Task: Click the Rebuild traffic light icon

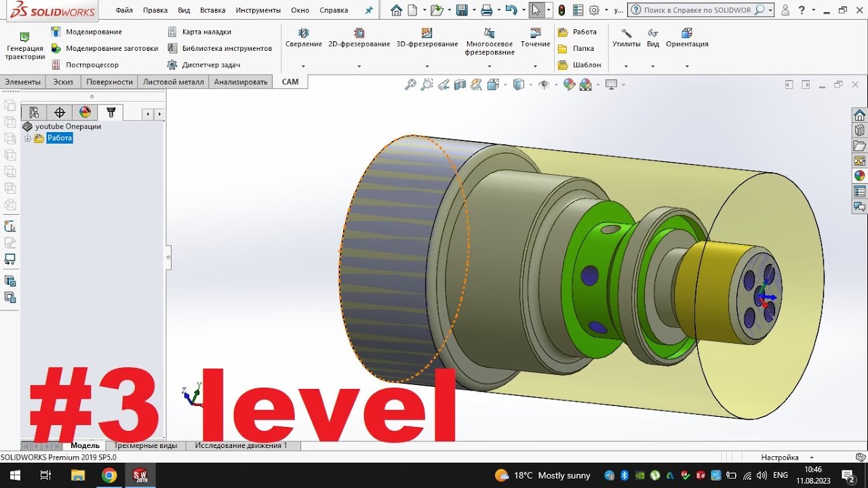Action: 561,10
